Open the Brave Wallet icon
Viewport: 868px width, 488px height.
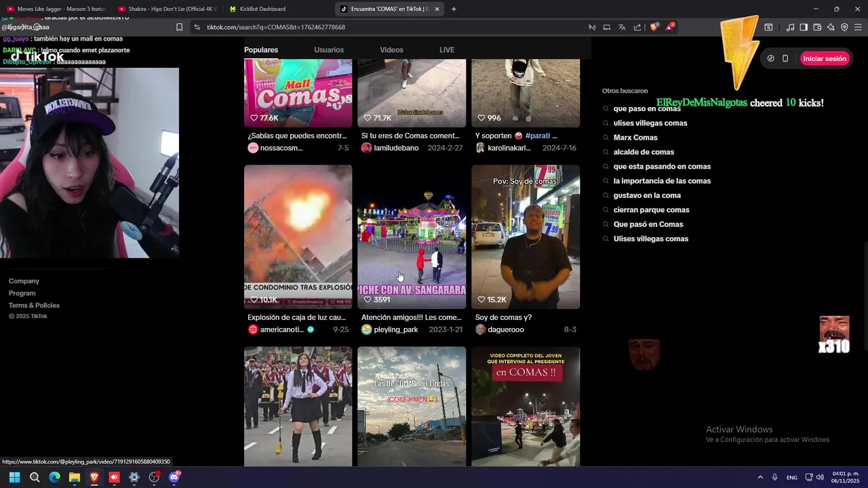click(817, 27)
